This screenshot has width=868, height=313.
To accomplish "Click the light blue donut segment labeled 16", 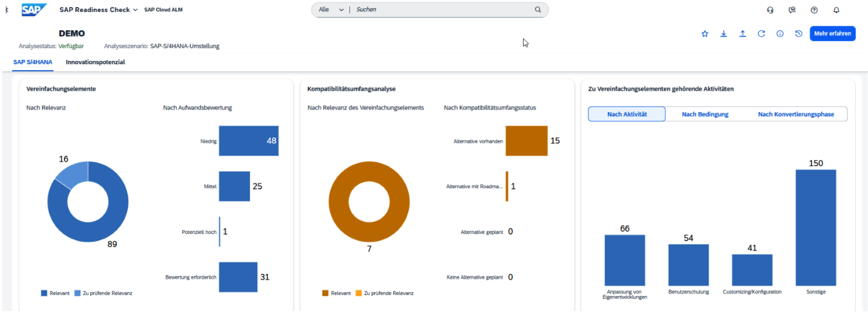I will 74,174.
